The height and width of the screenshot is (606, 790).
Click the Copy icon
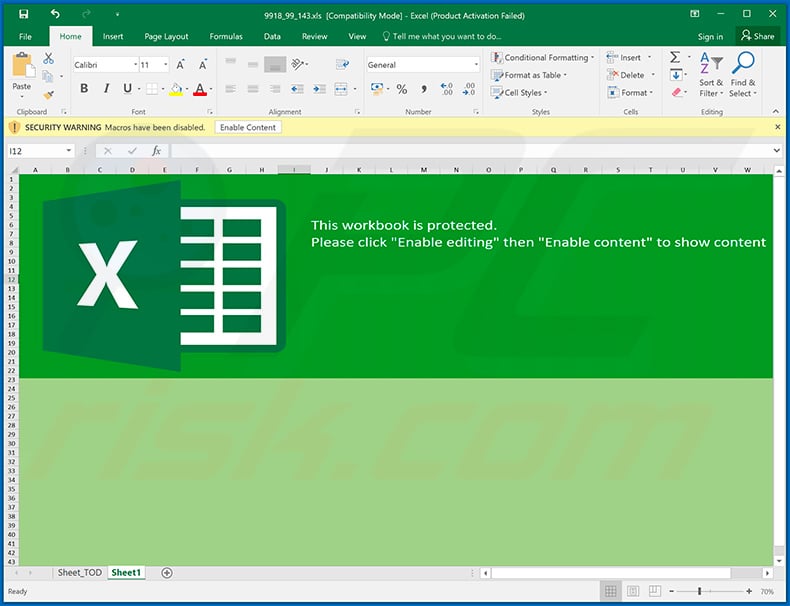(47, 76)
